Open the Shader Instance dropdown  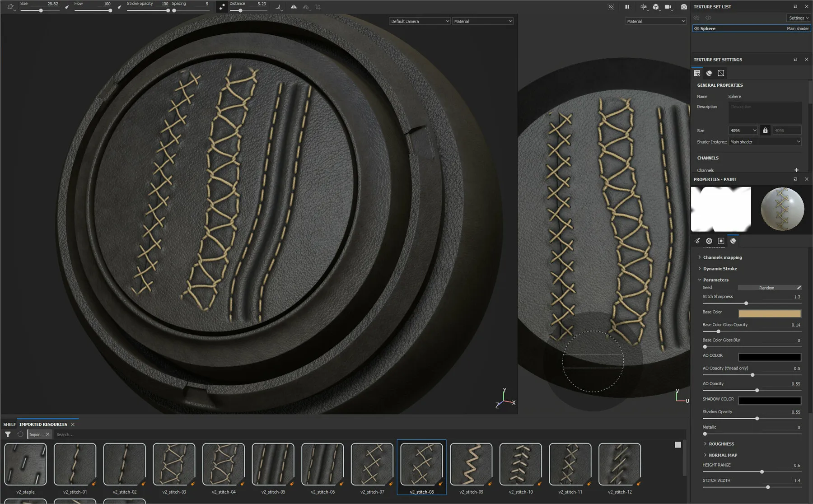765,142
